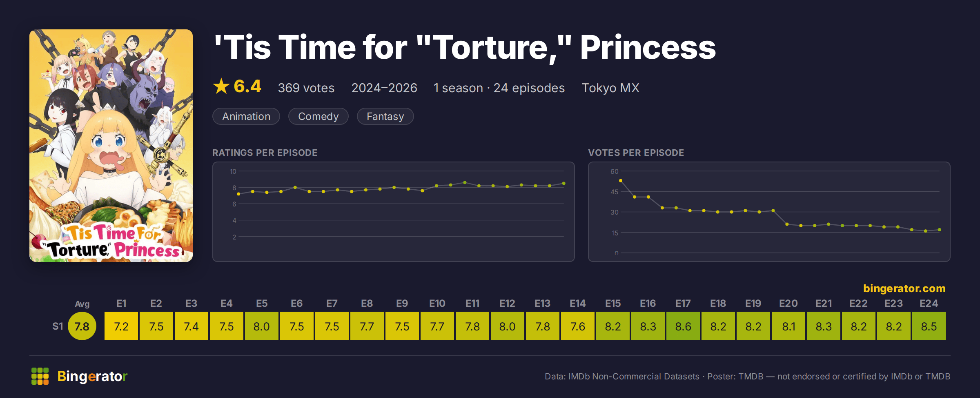980x399 pixels.
Task: Select the E24 rating cell 8.5
Action: (x=929, y=326)
